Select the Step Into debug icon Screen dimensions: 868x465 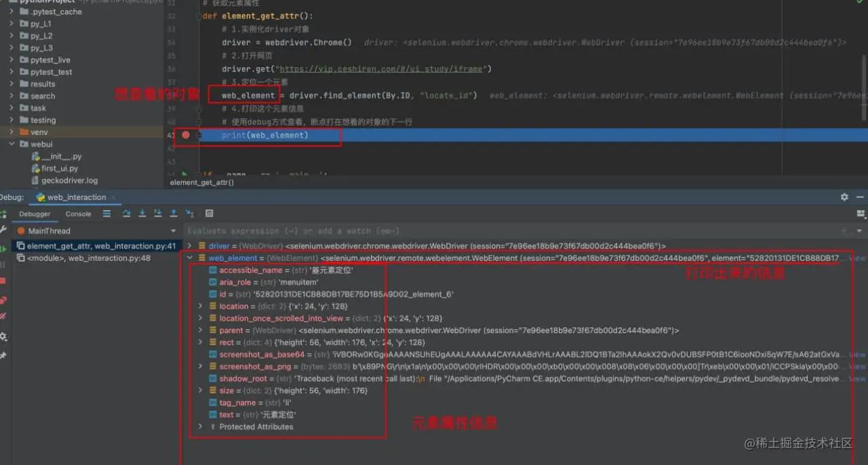click(142, 214)
